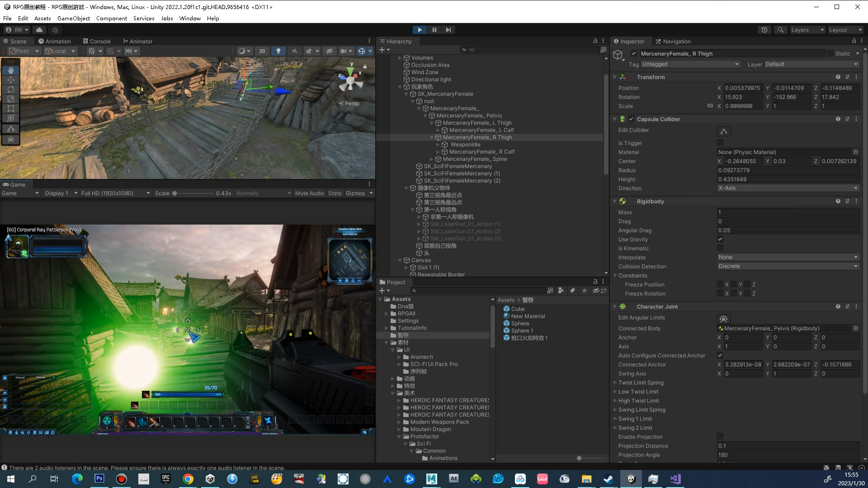Open Collision Detection dropdown

point(788,266)
